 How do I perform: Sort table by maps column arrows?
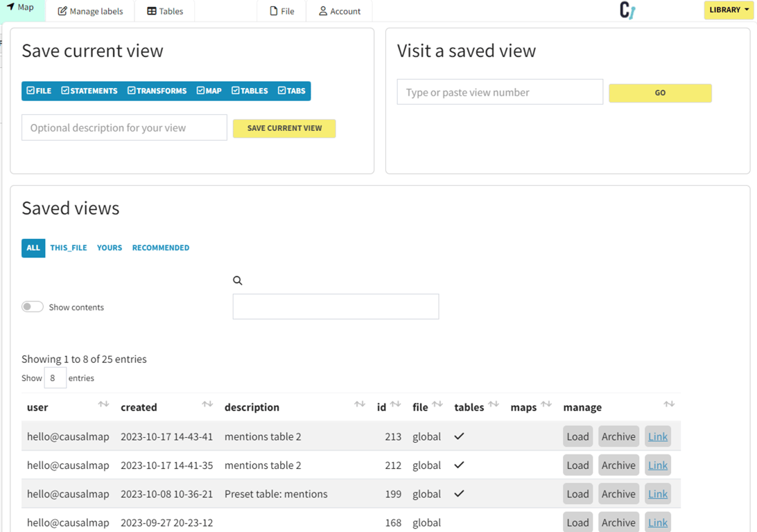coord(546,405)
